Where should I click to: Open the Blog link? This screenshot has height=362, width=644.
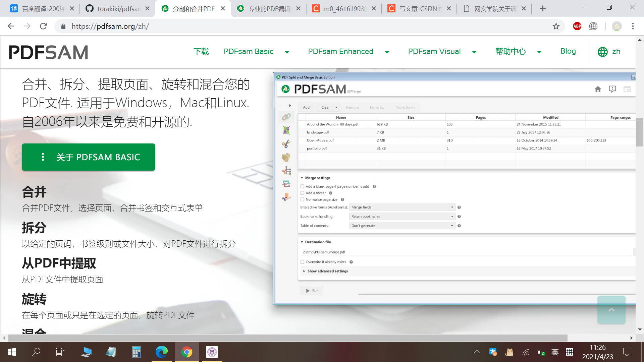568,51
